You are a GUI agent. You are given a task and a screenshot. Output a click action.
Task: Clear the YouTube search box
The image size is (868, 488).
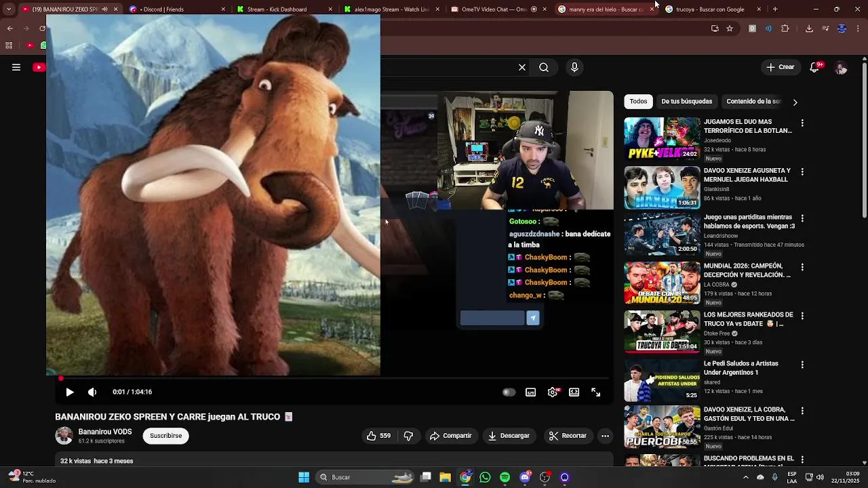coord(522,67)
